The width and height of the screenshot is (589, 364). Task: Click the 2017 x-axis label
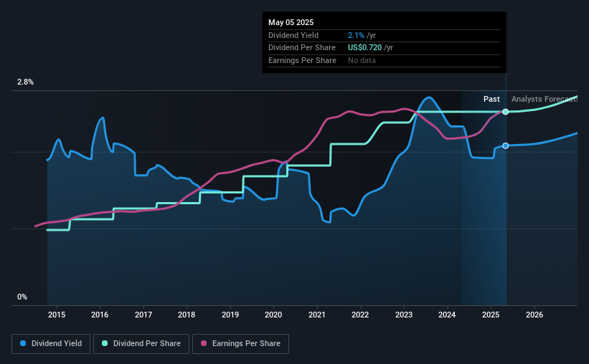coord(143,315)
